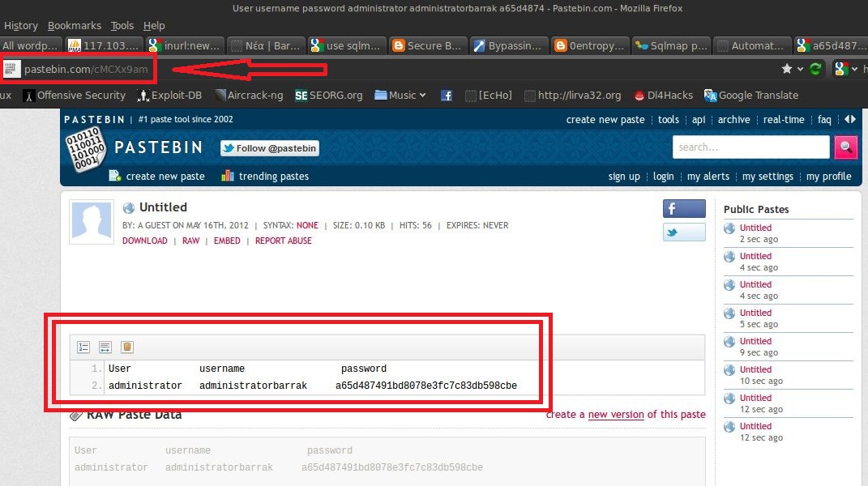Expand the Music bookmarks folder
868x486 pixels.
coord(400,96)
